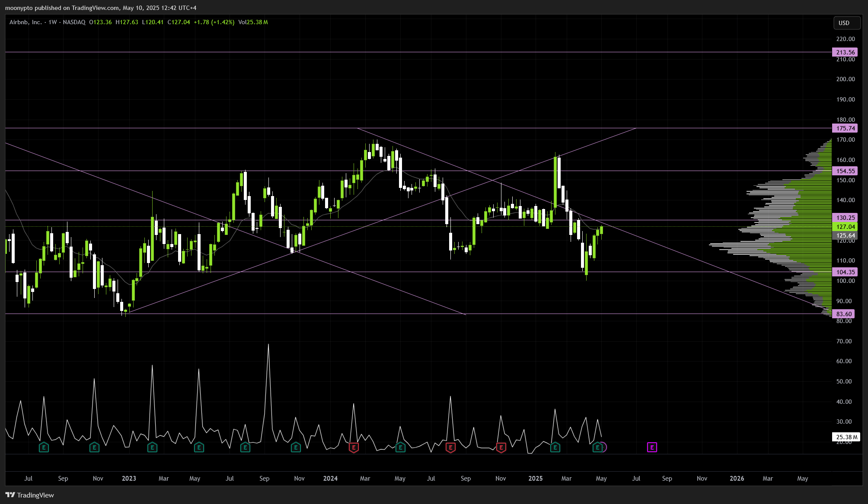The image size is (868, 504).
Task: Click the Airbnb, Inc. symbol title
Action: pos(26,22)
